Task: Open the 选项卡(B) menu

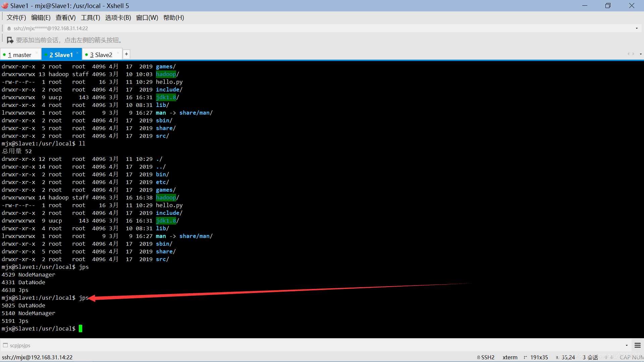Action: tap(118, 18)
